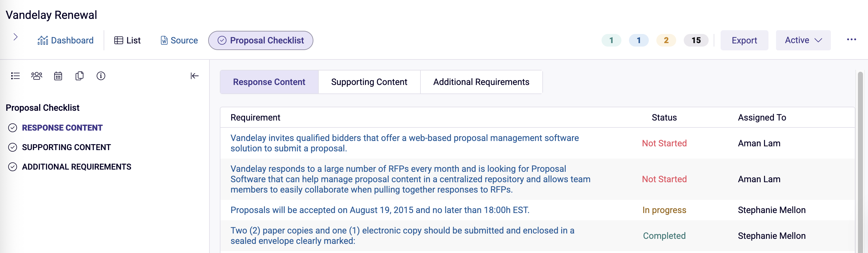Toggle the Response Content check circle
The height and width of the screenshot is (253, 868).
click(13, 128)
